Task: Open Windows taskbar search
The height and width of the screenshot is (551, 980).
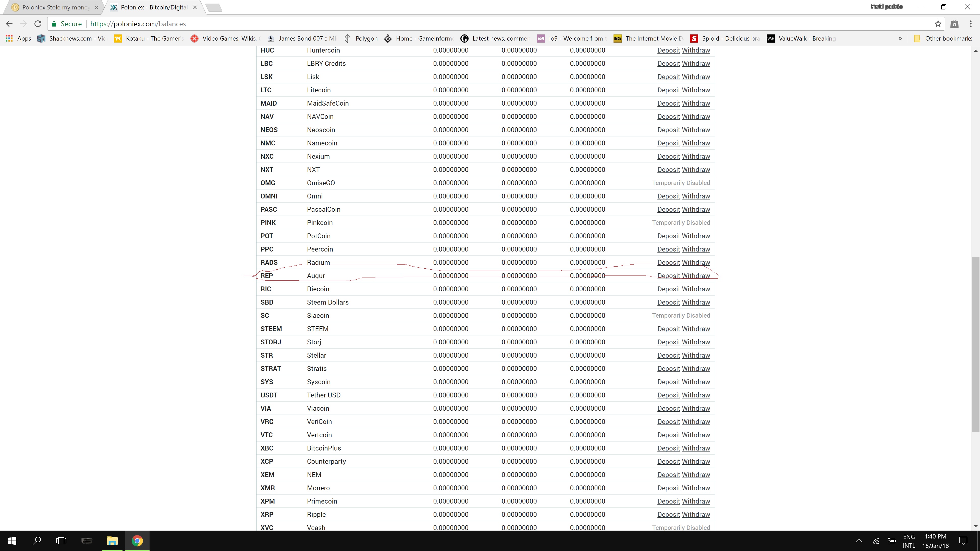Action: coord(37,541)
